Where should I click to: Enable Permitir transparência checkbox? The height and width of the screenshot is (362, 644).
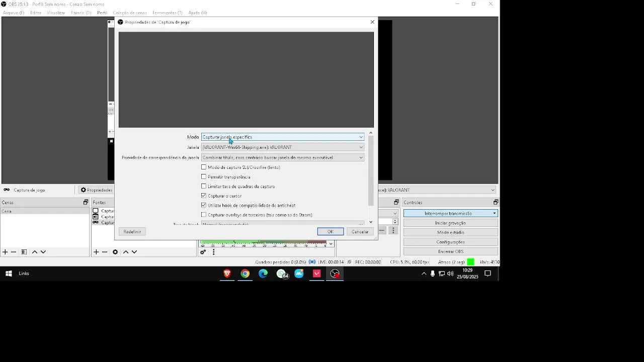coord(204,176)
